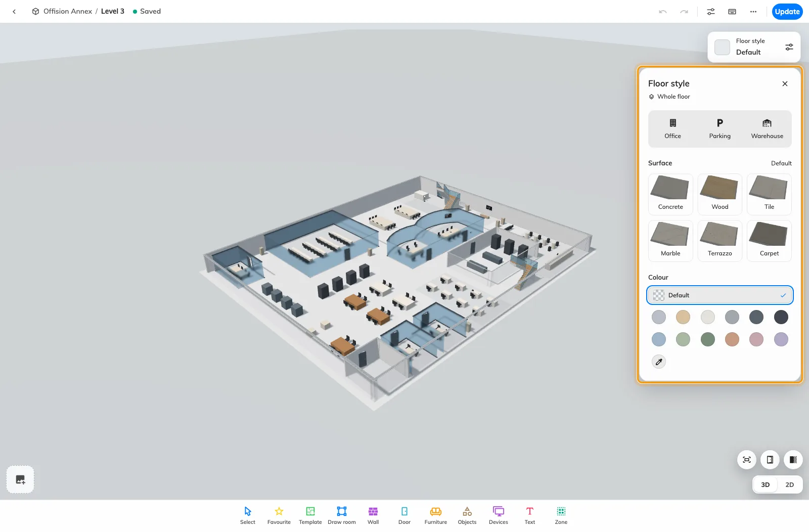809x532 pixels.
Task: Open the keyboard shortcuts icon
Action: 732,12
